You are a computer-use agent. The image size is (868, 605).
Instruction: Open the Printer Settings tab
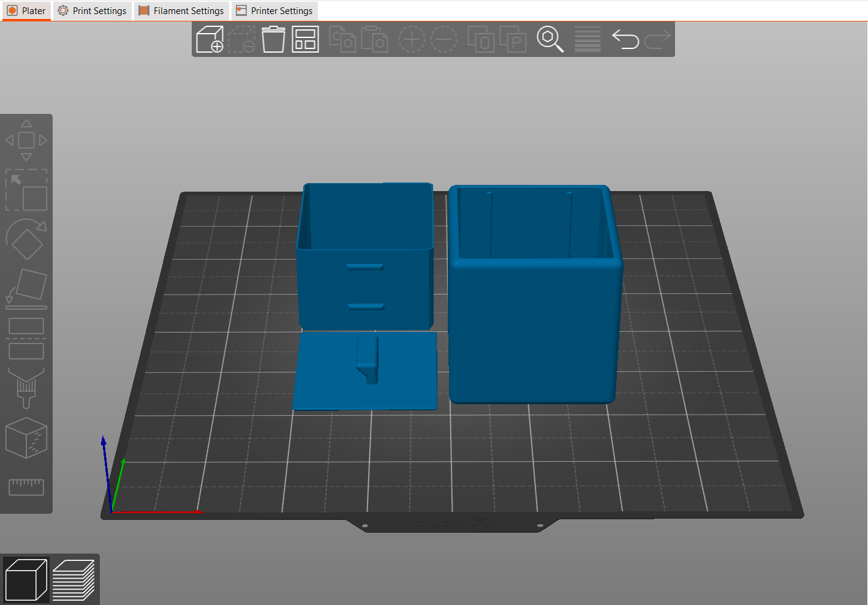(x=274, y=11)
